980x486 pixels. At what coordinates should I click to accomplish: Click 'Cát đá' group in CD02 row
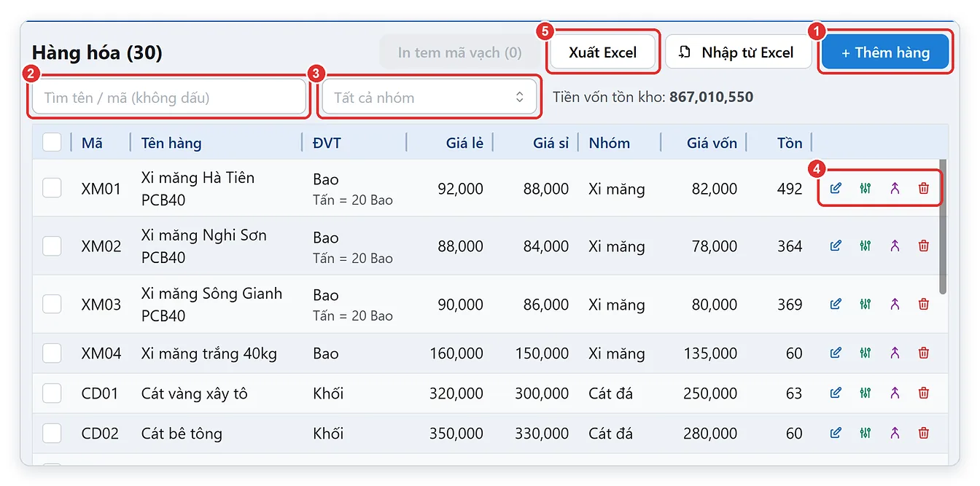tap(610, 434)
